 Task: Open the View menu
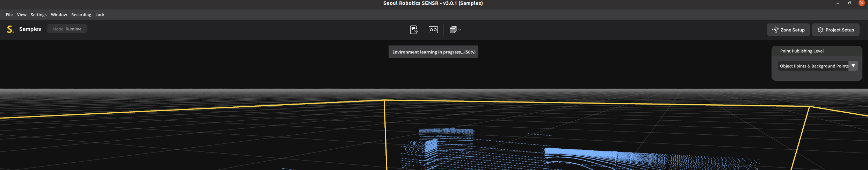22,15
